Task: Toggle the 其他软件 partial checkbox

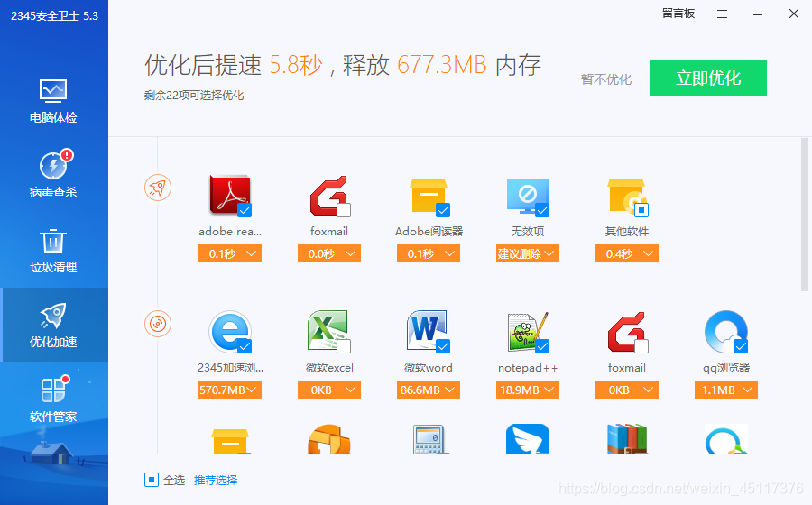Action: pos(641,210)
